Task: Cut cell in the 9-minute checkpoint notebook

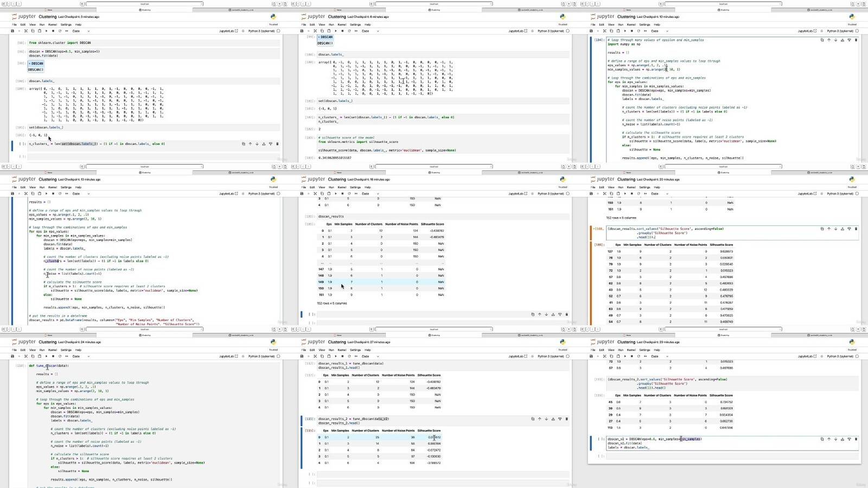Action: point(25,31)
